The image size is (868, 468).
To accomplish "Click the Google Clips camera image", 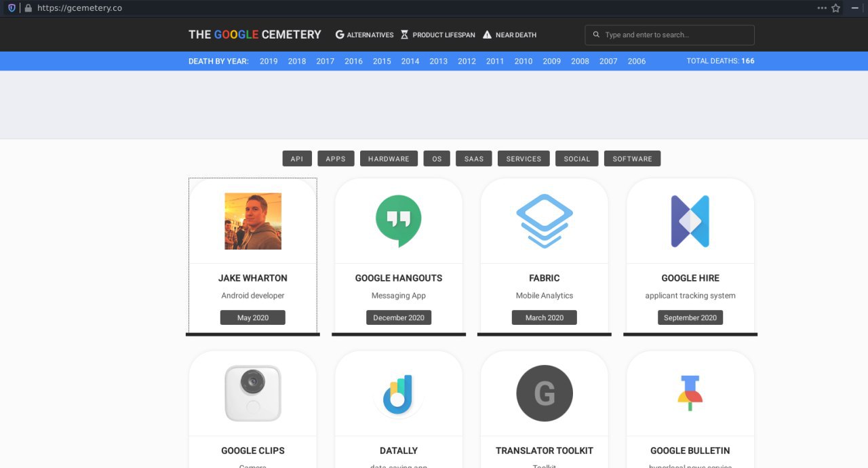I will tap(253, 393).
